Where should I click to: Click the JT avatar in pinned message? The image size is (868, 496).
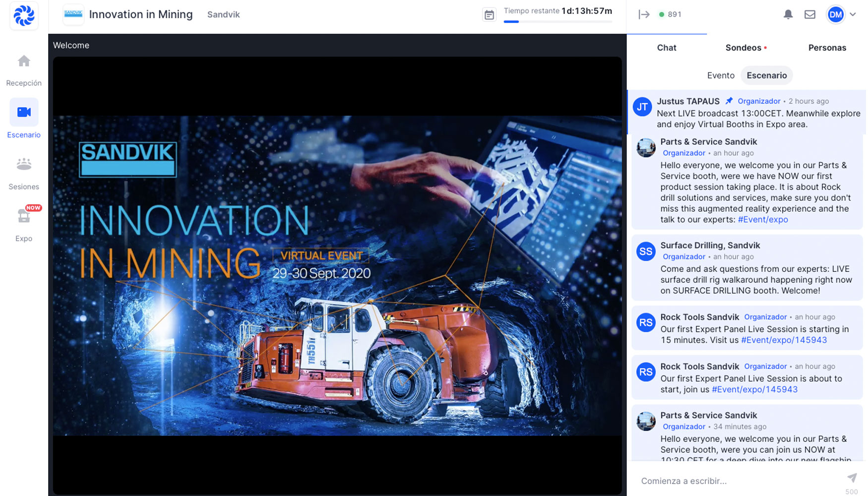coord(642,107)
